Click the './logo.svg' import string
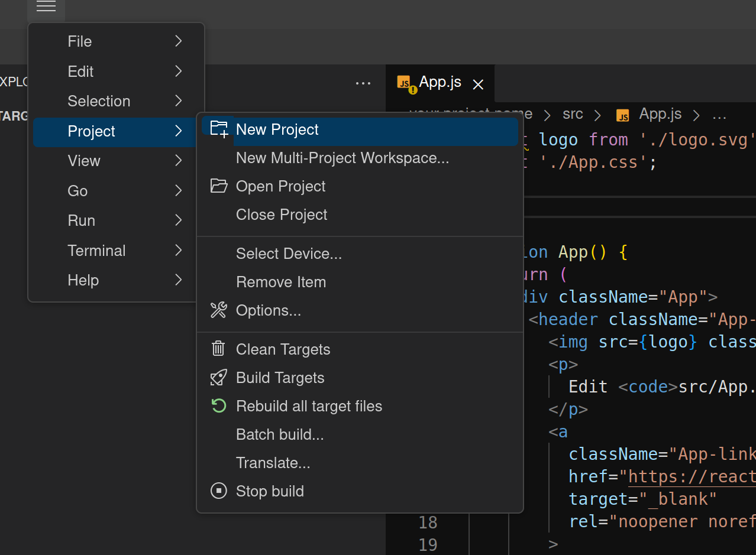The height and width of the screenshot is (555, 756). (x=697, y=140)
